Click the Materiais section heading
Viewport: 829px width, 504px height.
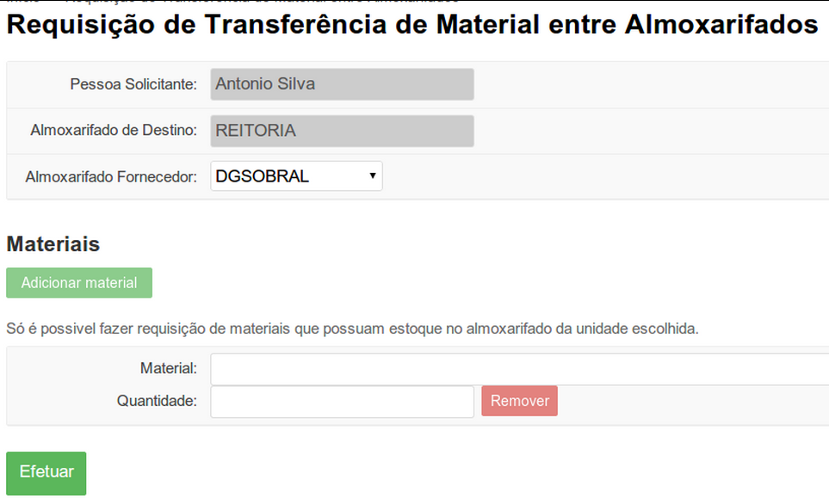[53, 244]
